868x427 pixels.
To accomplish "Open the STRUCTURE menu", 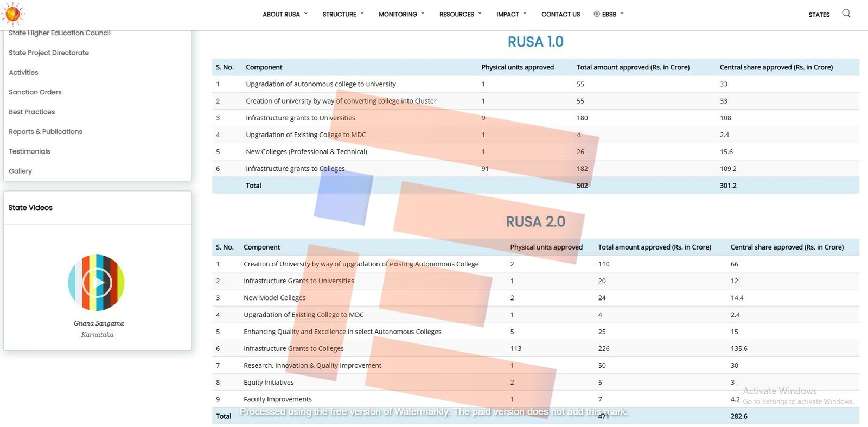I will pyautogui.click(x=339, y=15).
